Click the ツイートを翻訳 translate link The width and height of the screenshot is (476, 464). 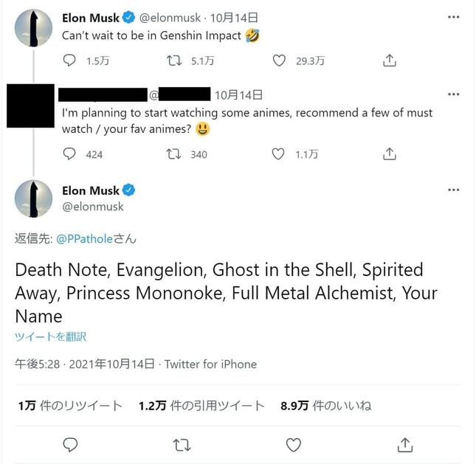click(x=50, y=336)
